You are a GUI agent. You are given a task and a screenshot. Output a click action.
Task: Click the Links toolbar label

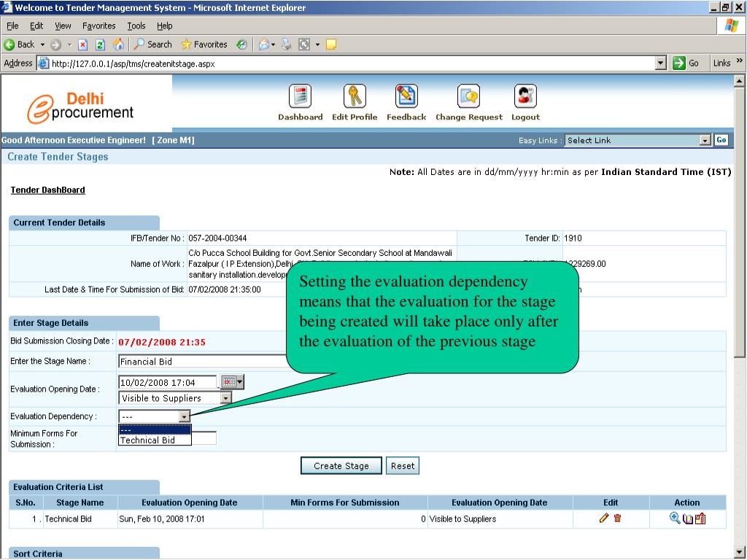coord(721,63)
